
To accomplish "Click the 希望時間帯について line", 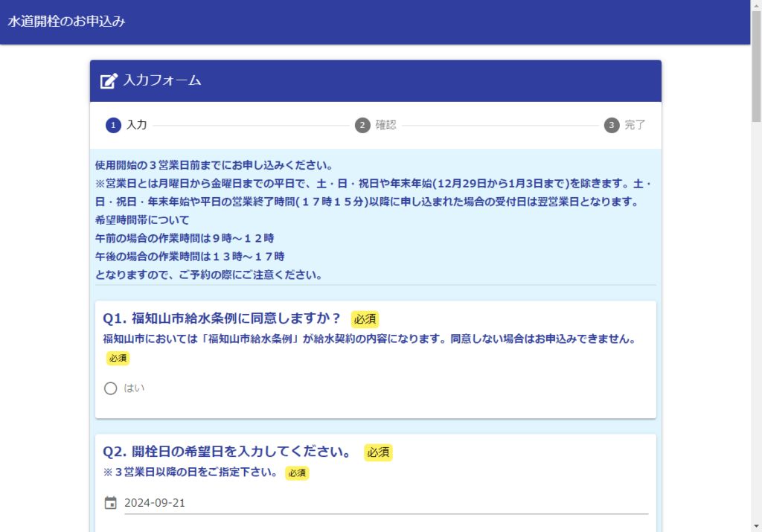I will click(142, 220).
